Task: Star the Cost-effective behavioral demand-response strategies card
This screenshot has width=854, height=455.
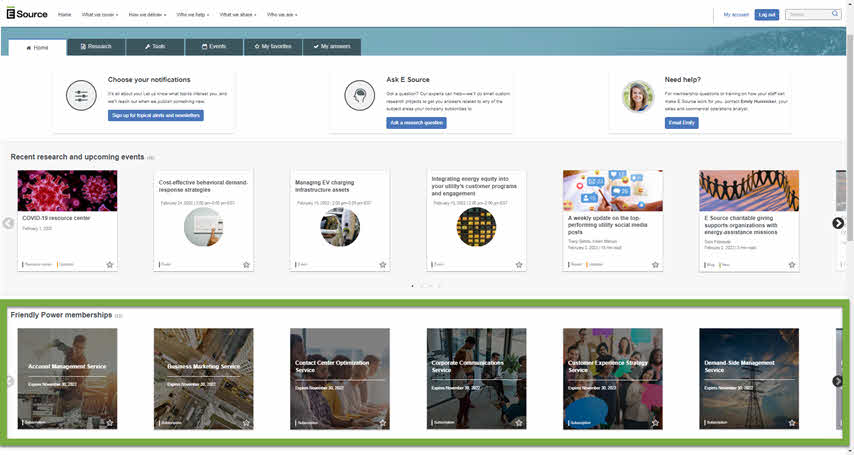Action: [x=246, y=265]
